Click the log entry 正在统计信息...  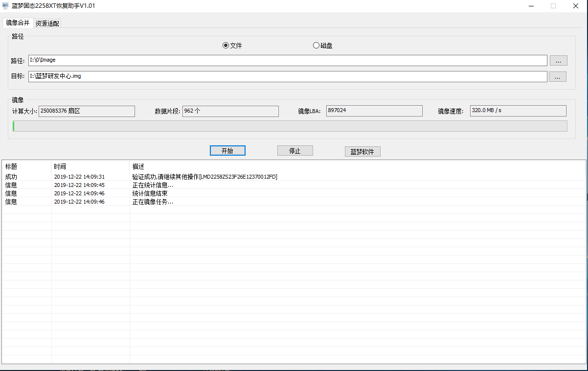[x=153, y=185]
